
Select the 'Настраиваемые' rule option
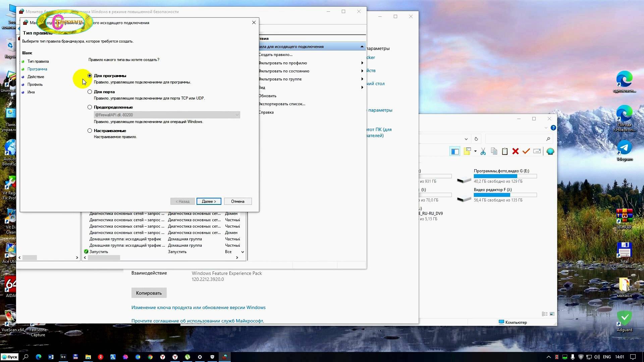(x=90, y=131)
